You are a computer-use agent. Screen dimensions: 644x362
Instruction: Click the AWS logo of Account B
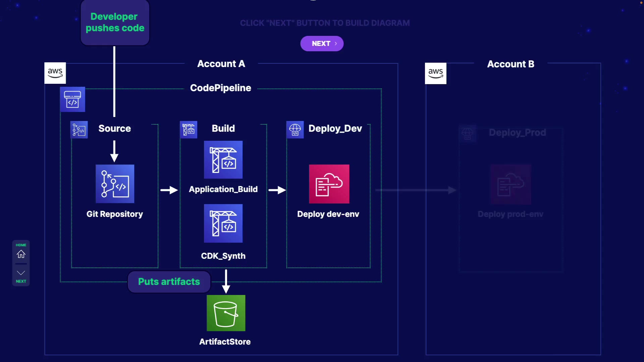coord(435,73)
